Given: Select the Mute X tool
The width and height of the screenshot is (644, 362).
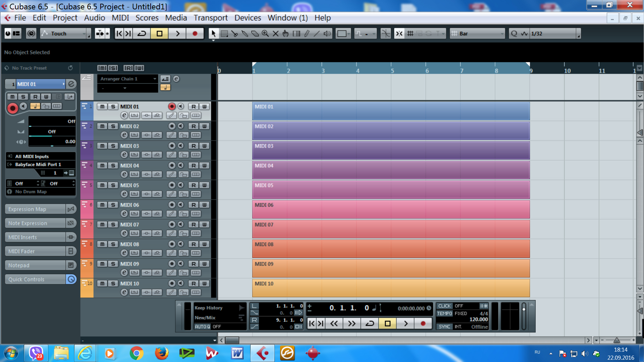Looking at the screenshot, I should point(276,34).
